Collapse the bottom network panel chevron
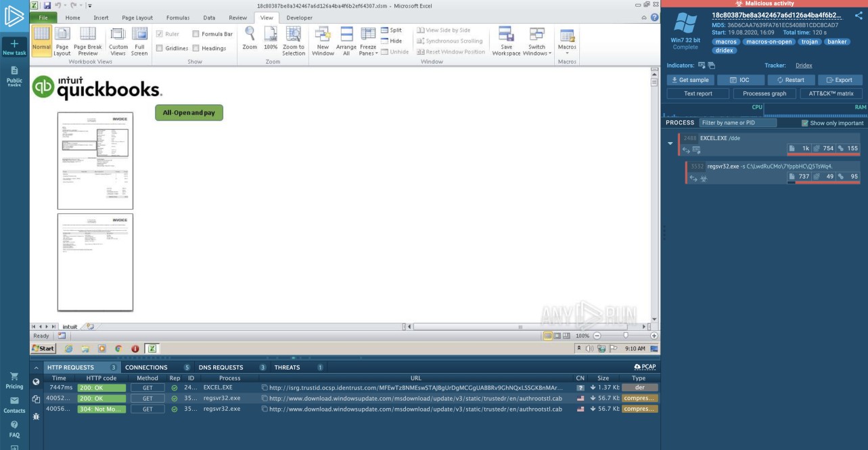This screenshot has width=868, height=450. coord(37,367)
